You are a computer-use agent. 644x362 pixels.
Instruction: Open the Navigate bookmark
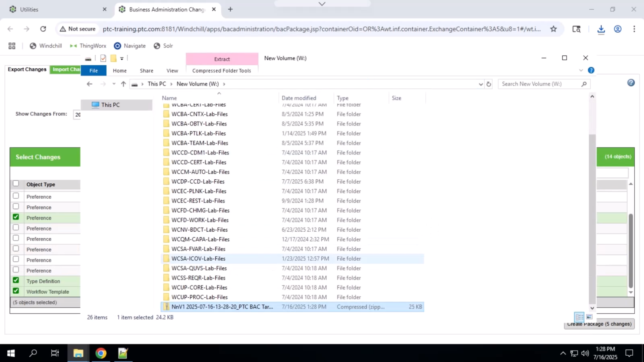coord(130,46)
